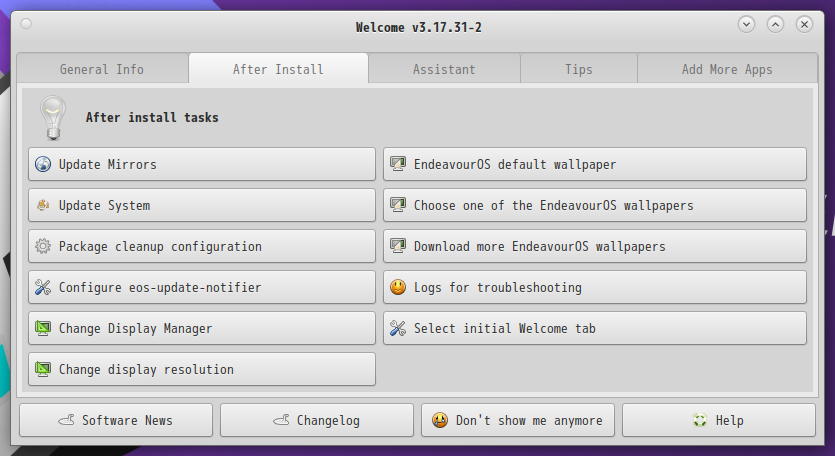835x456 pixels.
Task: Click the globe icon beside Update Mirrors
Action: click(x=43, y=164)
